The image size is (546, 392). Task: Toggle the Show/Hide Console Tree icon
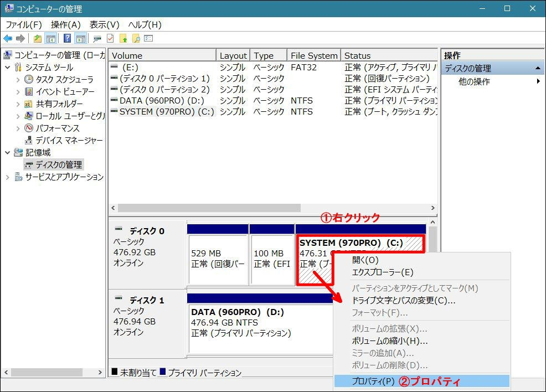click(51, 38)
